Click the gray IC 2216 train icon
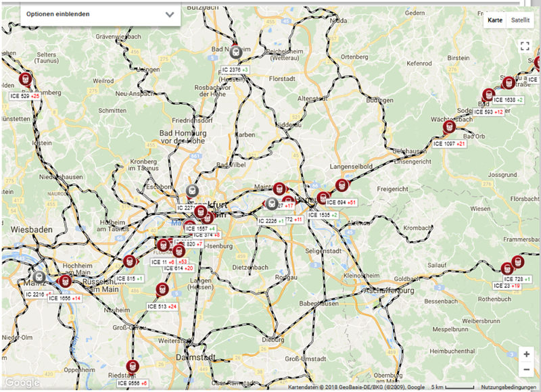Image resolution: width=541 pixels, height=392 pixels. (39, 276)
